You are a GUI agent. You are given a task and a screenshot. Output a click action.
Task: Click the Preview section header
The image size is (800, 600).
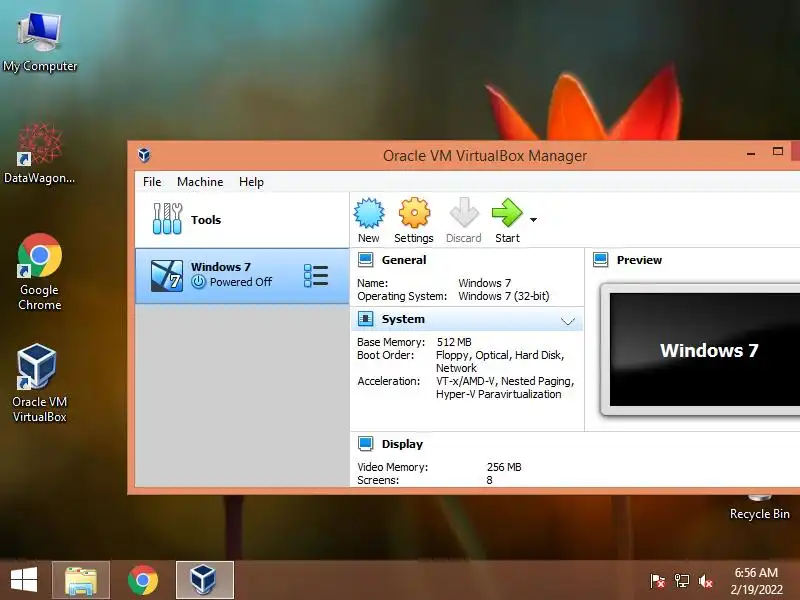point(639,260)
